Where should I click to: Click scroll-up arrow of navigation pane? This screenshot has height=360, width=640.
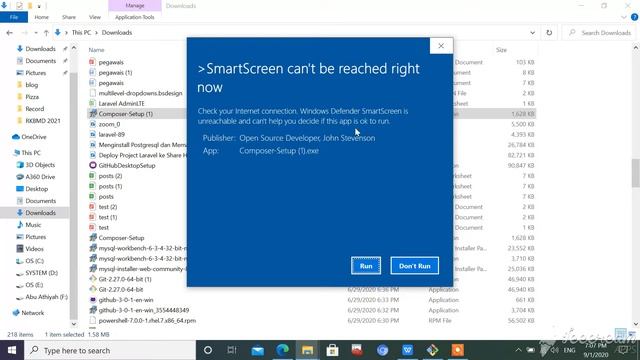73,48
